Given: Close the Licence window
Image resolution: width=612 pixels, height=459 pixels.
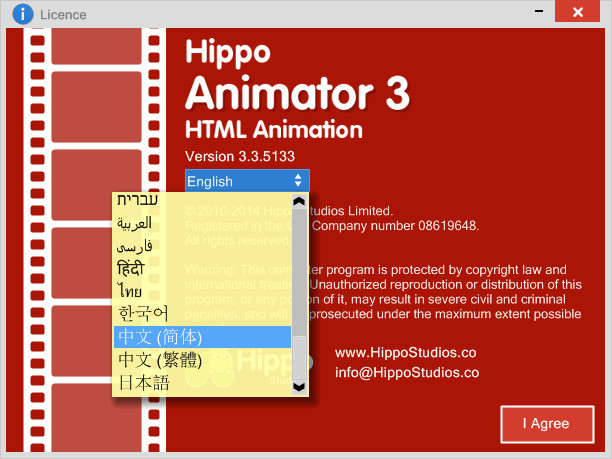Looking at the screenshot, I should click(x=575, y=14).
